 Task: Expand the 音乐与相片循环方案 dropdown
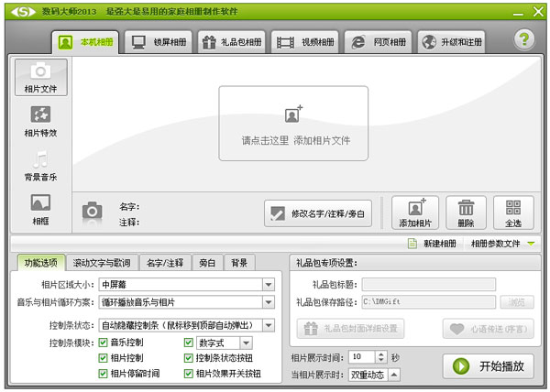pos(268,301)
